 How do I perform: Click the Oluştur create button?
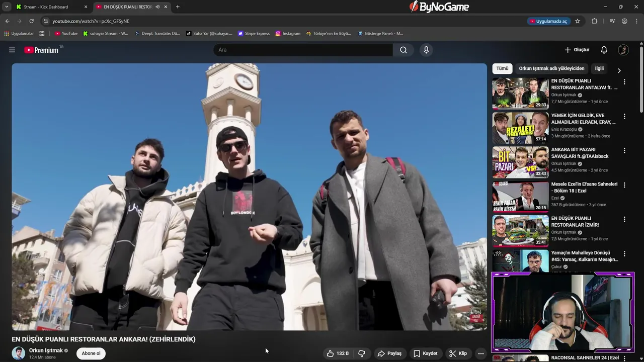click(577, 50)
